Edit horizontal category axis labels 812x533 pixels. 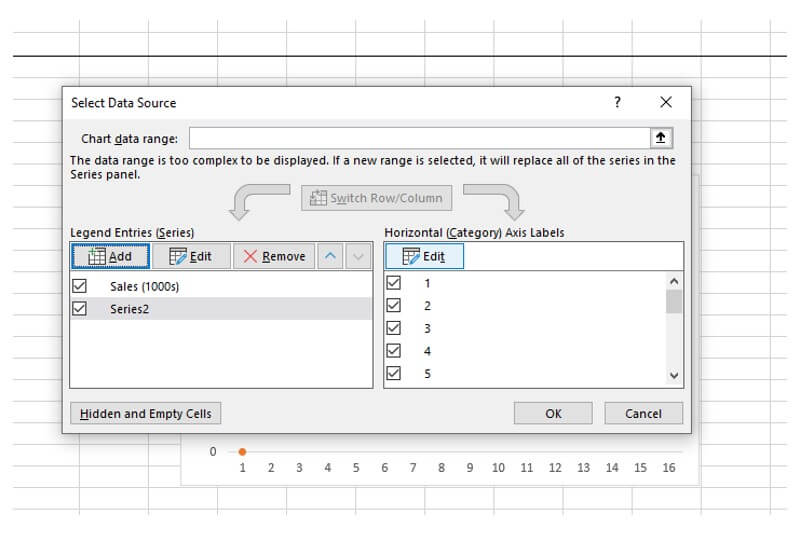click(424, 256)
